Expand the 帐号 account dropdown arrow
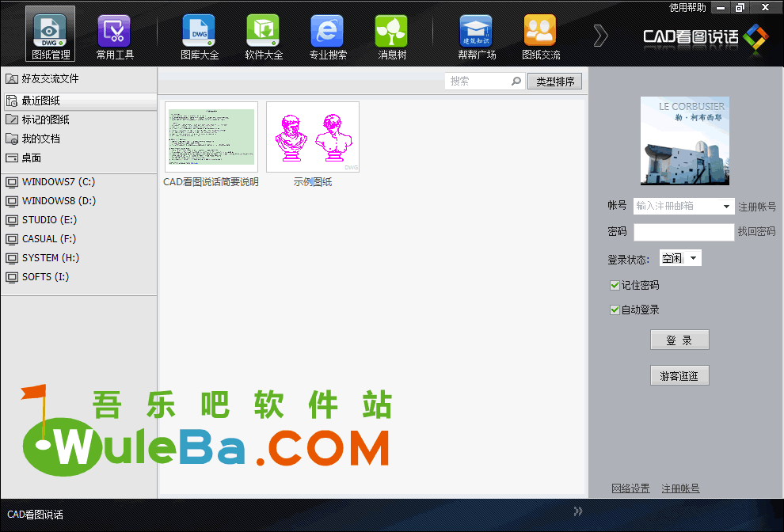Screen dimensions: 784x532 [726, 206]
